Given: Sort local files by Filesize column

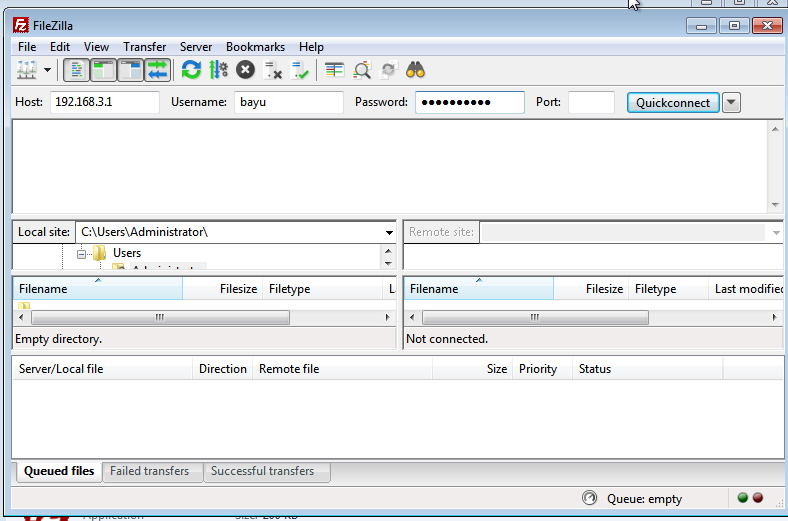Looking at the screenshot, I should point(223,289).
